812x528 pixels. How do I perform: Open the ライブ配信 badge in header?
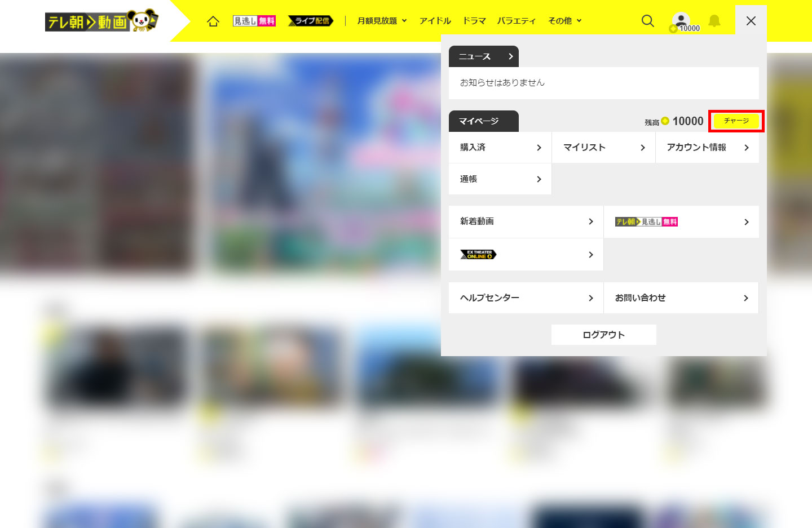pyautogui.click(x=311, y=21)
